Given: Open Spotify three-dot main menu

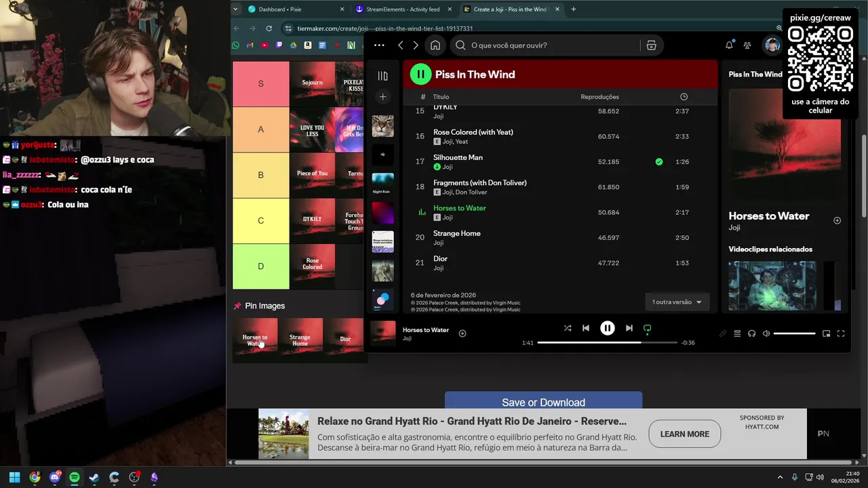Looking at the screenshot, I should [x=379, y=45].
